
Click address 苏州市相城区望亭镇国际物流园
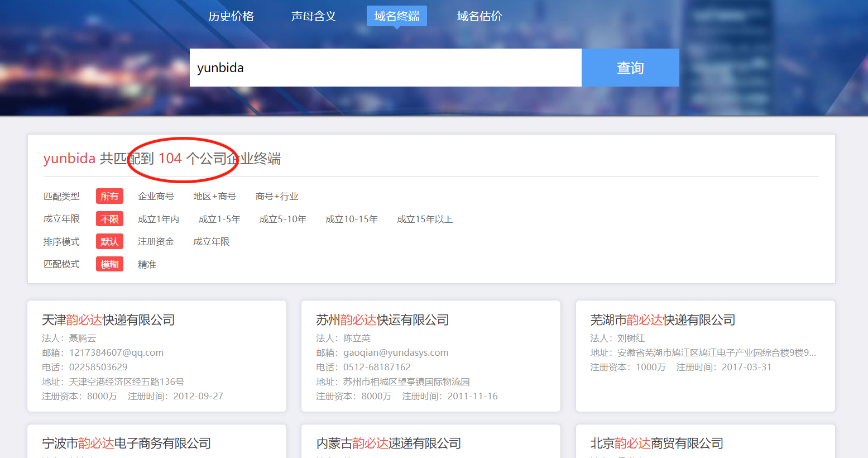click(406, 381)
